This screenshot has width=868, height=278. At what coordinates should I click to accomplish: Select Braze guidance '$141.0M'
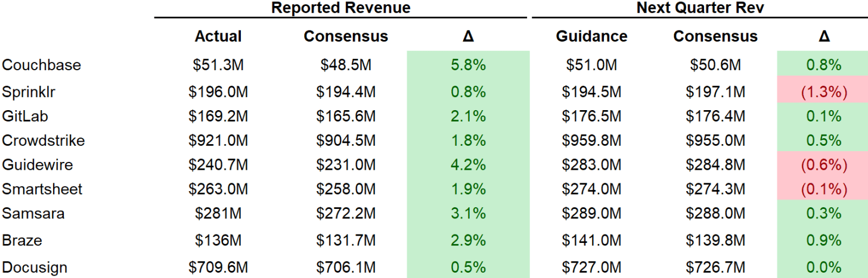(591, 240)
